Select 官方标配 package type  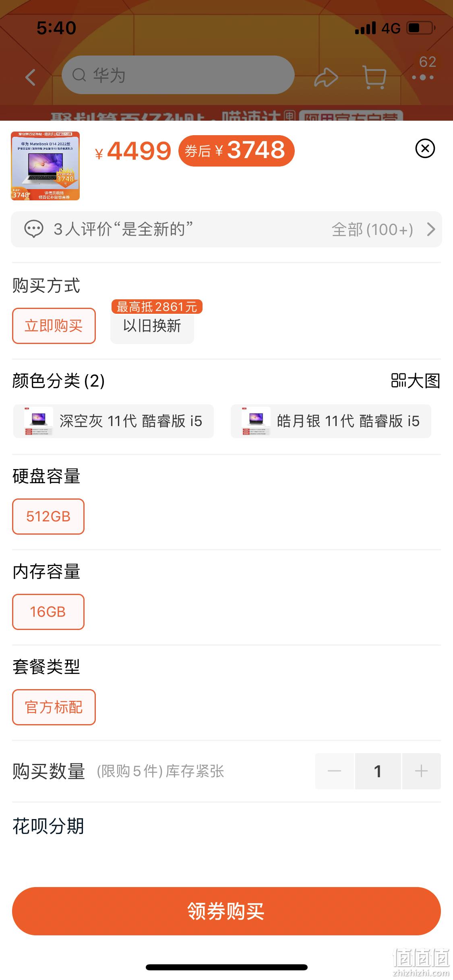(x=54, y=707)
